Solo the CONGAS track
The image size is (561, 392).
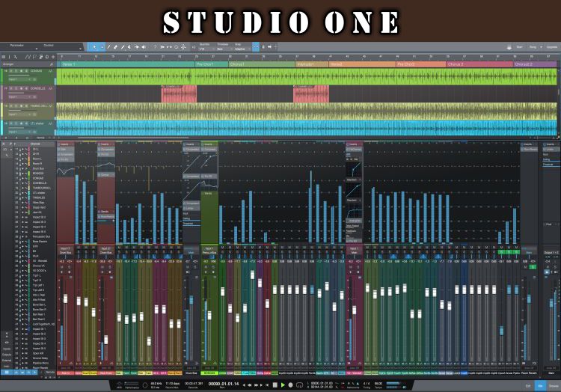(16, 71)
